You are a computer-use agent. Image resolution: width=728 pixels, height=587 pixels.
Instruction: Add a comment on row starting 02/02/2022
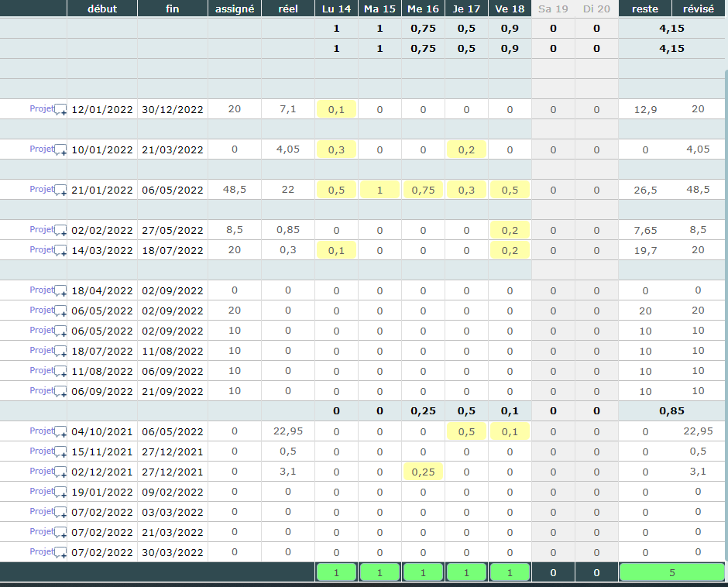[x=60, y=231]
